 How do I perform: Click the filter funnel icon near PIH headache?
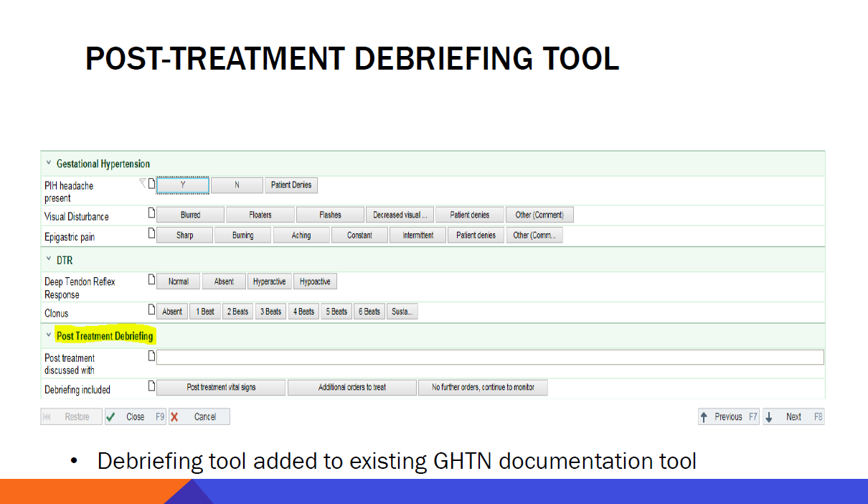142,184
